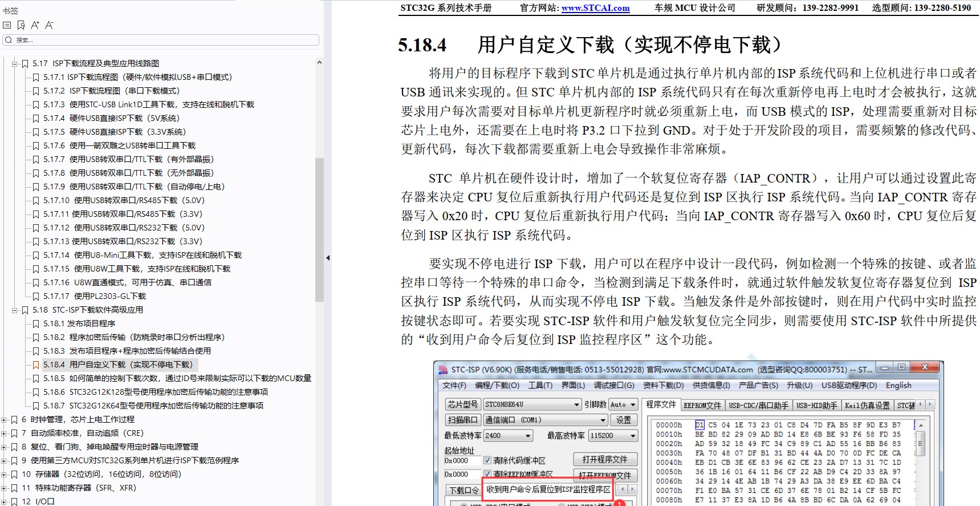Click the bookmark icon beside 5.17 ISP下载流程及典型应用线路图
This screenshot has height=506, width=980.
pyautogui.click(x=25, y=64)
